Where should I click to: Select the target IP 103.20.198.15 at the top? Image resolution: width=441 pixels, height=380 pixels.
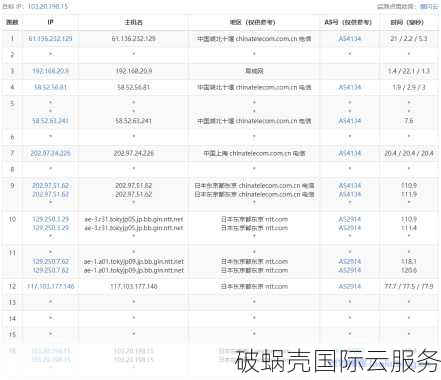click(x=48, y=6)
